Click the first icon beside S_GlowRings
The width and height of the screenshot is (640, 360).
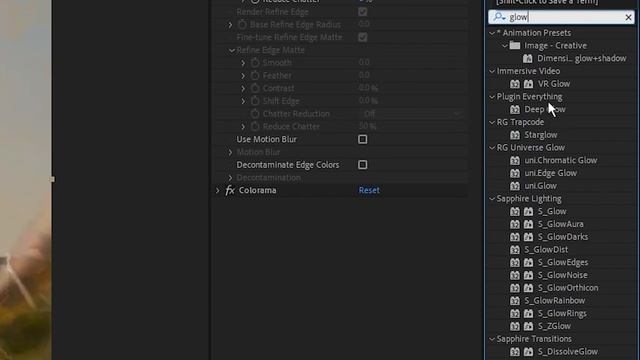pos(515,313)
